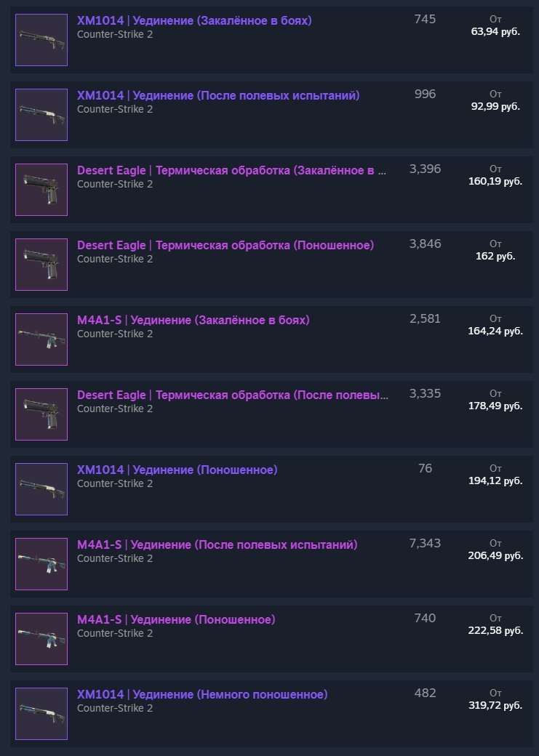
Task: Click the M4A1-S (Закалённое в боях) rifle image
Action: [41, 339]
